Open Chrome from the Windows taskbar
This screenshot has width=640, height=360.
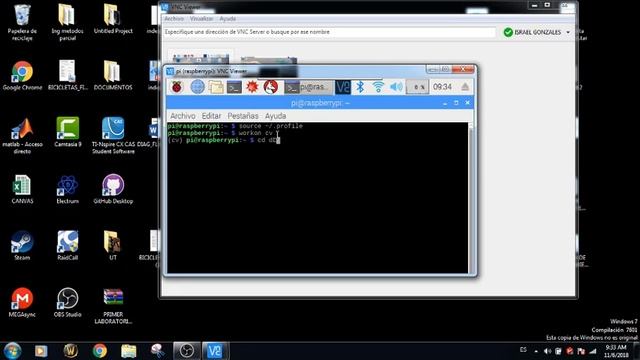click(x=100, y=351)
